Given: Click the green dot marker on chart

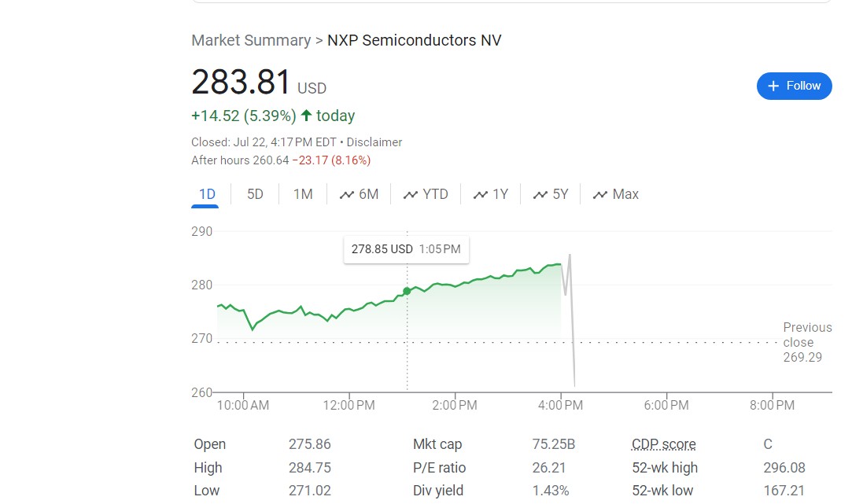Looking at the screenshot, I should click(x=407, y=291).
